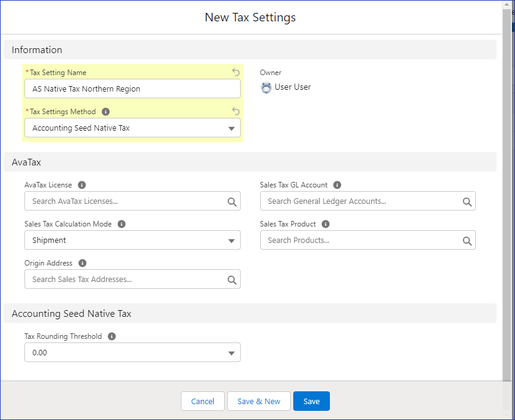This screenshot has width=515, height=420.
Task: Click the AvaTax License info icon
Action: (81, 184)
